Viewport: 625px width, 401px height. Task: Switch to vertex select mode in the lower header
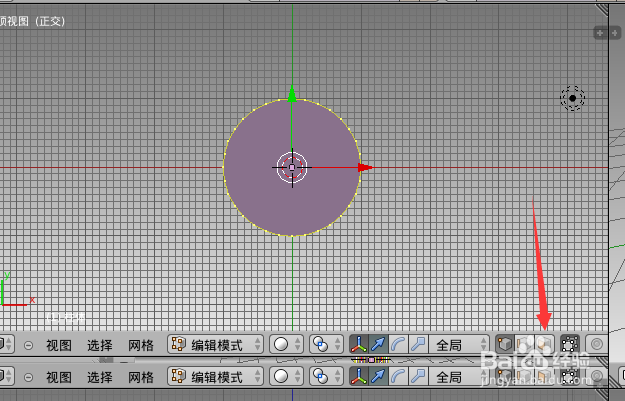[x=505, y=376]
